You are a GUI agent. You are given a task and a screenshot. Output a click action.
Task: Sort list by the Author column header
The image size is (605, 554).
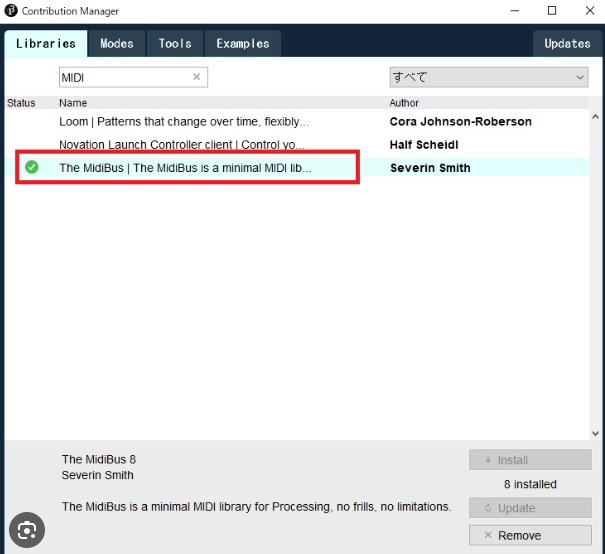click(x=404, y=103)
